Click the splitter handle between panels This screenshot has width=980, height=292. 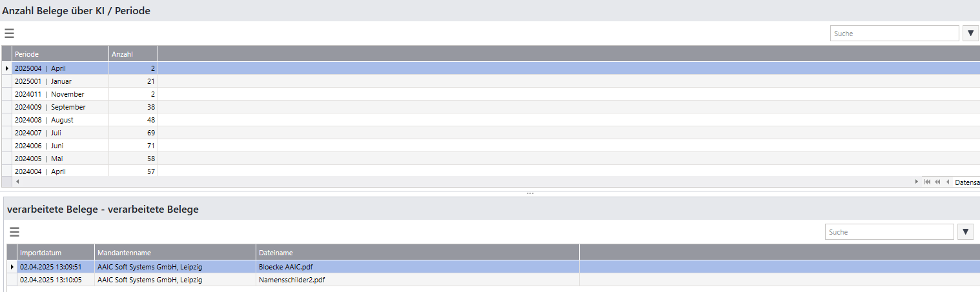[530, 193]
